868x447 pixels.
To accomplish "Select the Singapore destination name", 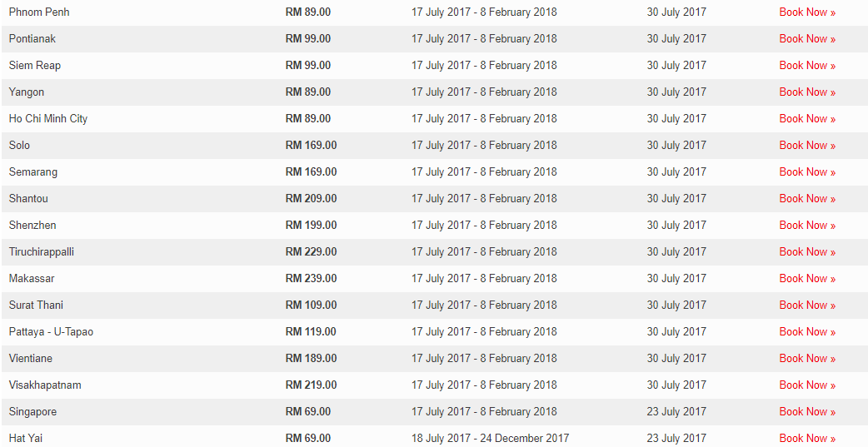I will pyautogui.click(x=32, y=412).
